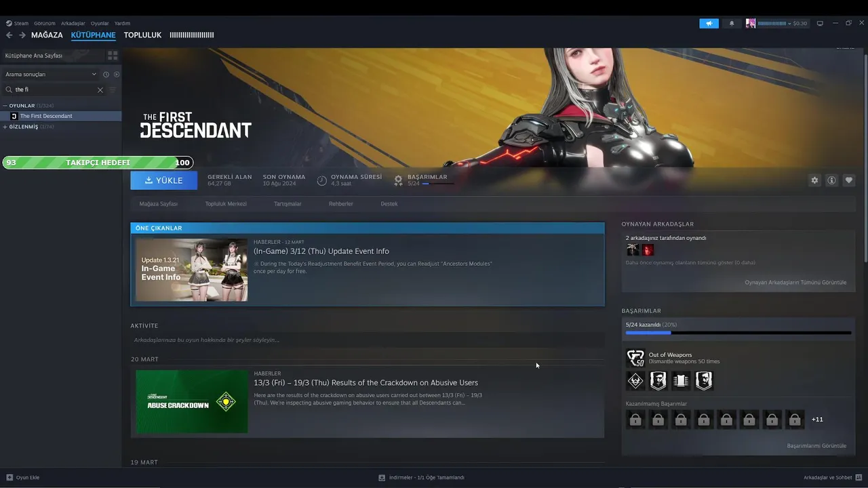Open Destek game tab
This screenshot has width=868, height=488.
(389, 204)
